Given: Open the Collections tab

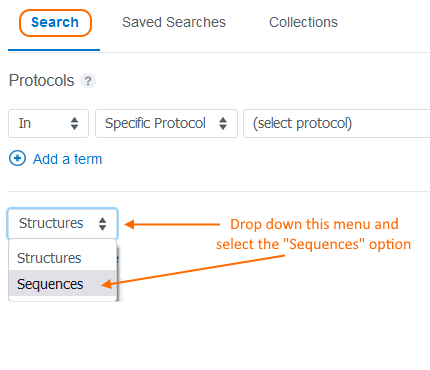Looking at the screenshot, I should click(x=303, y=22).
